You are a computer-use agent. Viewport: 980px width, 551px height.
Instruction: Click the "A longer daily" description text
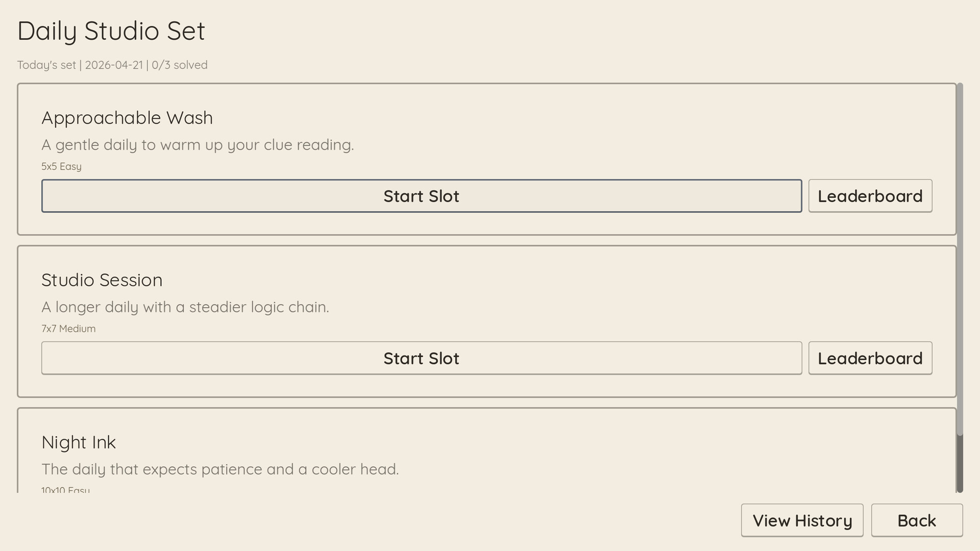pos(185,307)
